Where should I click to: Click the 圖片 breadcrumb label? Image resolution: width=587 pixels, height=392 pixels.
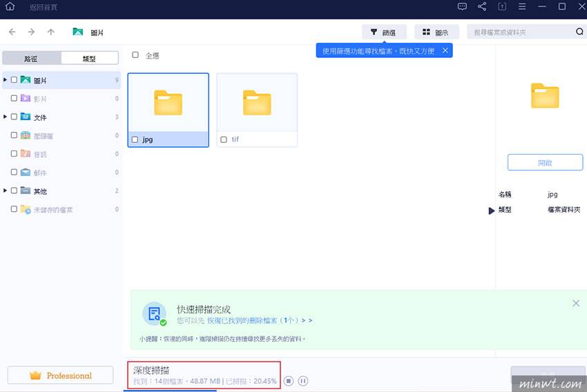[x=97, y=32]
